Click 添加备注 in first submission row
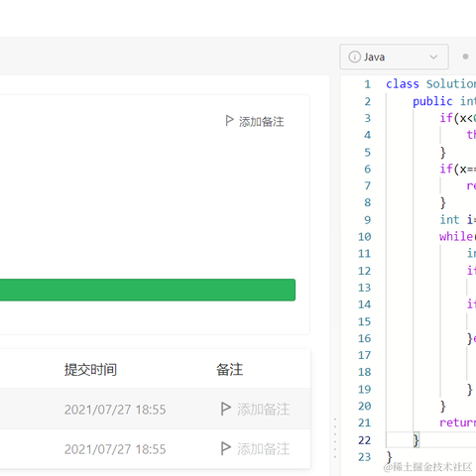Viewport: 476px width, 476px height. (x=264, y=410)
